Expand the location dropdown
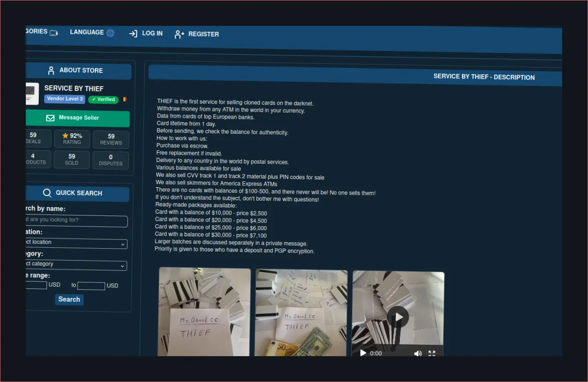The height and width of the screenshot is (382, 588). click(x=77, y=244)
